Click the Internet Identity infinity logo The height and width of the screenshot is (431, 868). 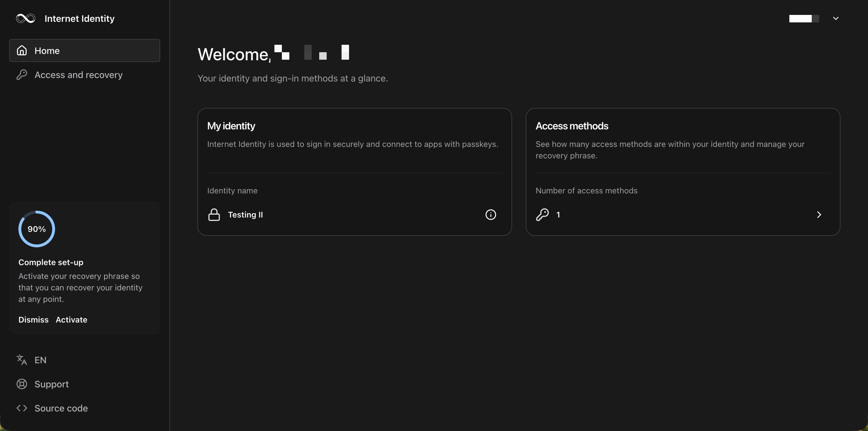click(x=26, y=19)
